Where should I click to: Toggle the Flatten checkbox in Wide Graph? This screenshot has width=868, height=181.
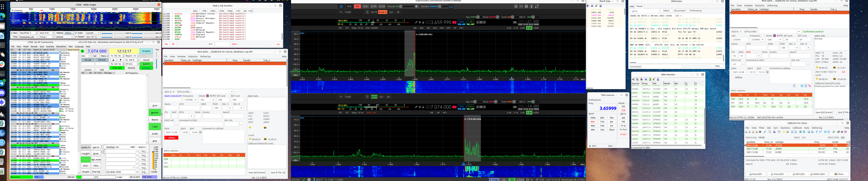[x=76, y=37]
